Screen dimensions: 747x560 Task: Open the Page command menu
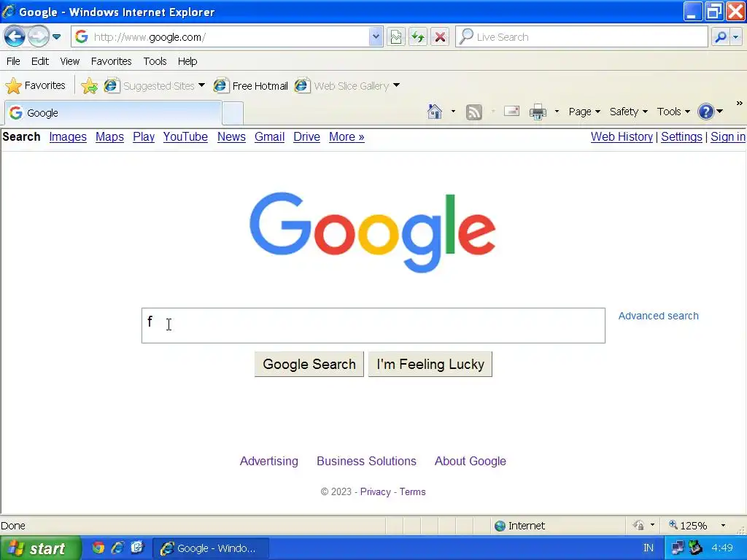point(584,112)
